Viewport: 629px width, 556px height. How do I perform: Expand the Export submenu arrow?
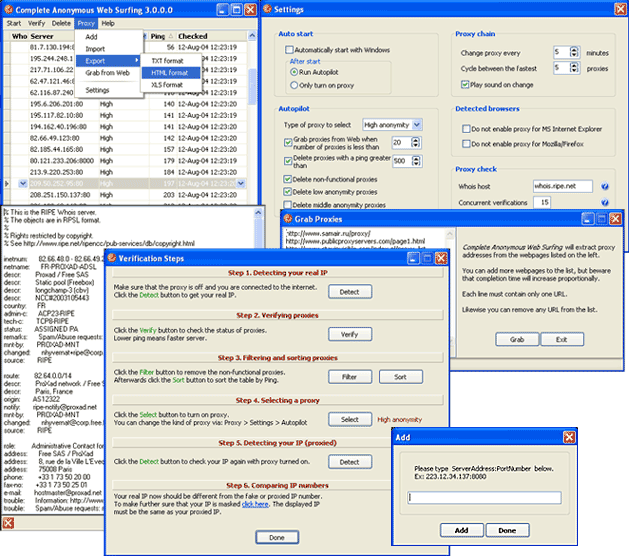[137, 61]
